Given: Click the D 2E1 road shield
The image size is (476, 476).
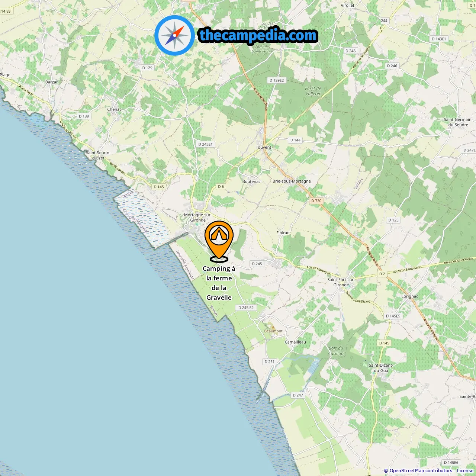Looking at the screenshot, I should pyautogui.click(x=270, y=362).
